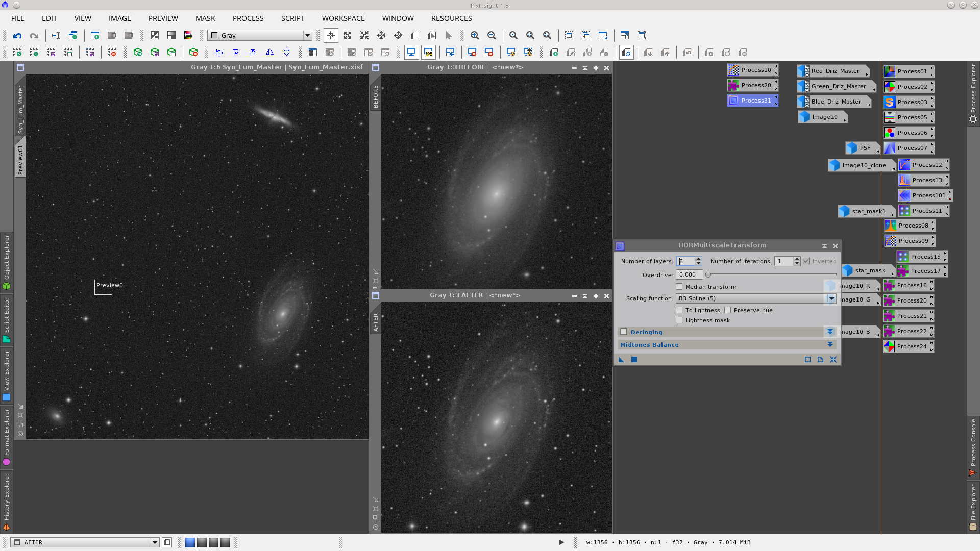This screenshot has width=980, height=551.
Task: Enable the Lightness mask option
Action: click(x=679, y=320)
